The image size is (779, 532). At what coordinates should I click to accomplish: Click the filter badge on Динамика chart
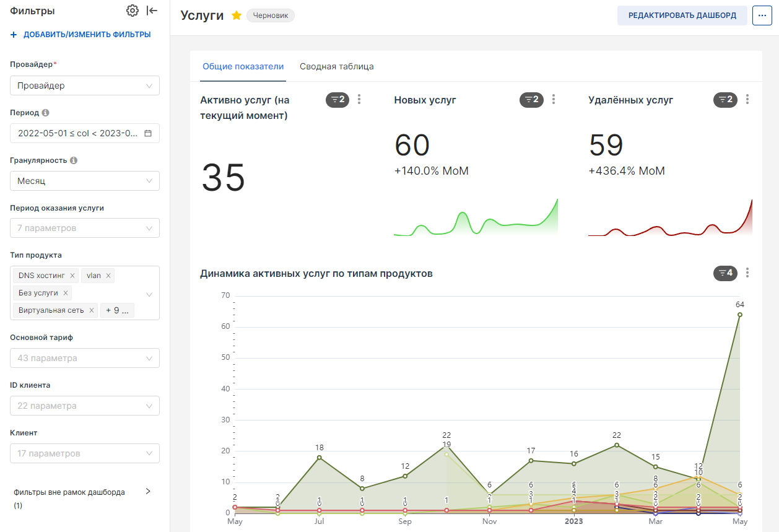pyautogui.click(x=725, y=273)
